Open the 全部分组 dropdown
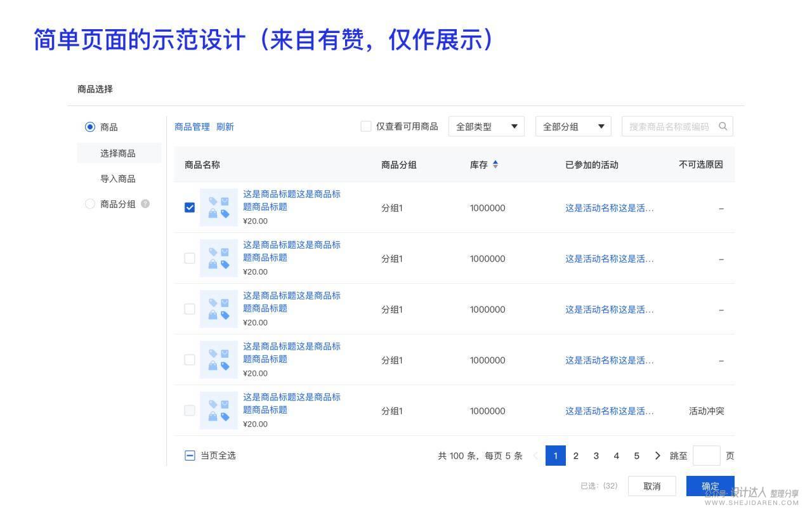 pos(573,126)
